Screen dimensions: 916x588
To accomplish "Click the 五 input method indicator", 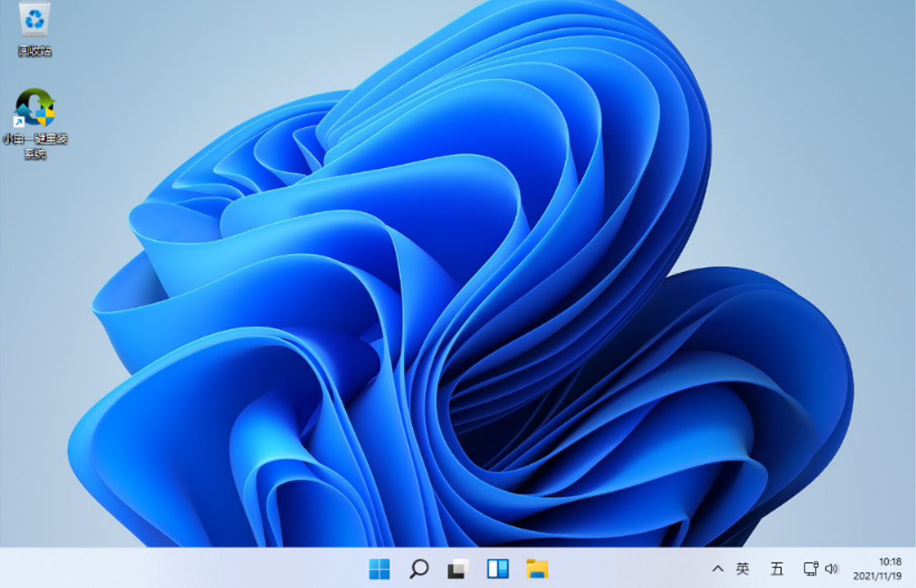I will 777,568.
